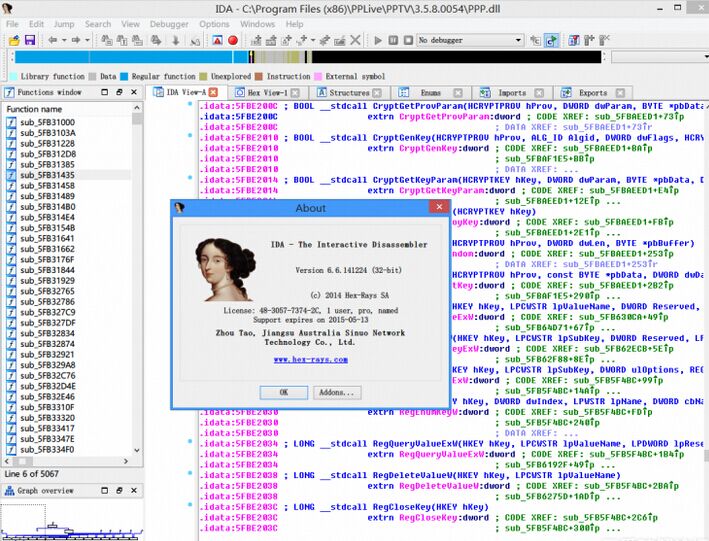Switch to the Hex View-1 tab
Screen dimensions: 709x541
coord(267,92)
